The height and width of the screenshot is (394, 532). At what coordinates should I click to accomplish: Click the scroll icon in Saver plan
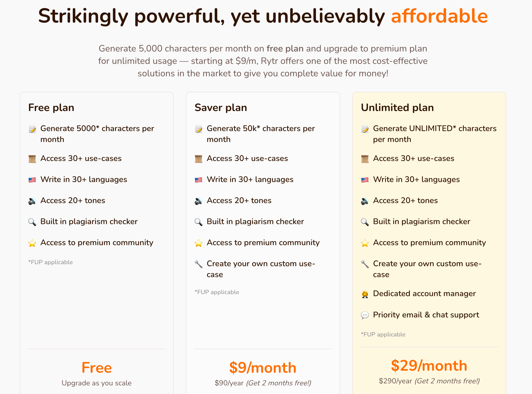pyautogui.click(x=199, y=159)
